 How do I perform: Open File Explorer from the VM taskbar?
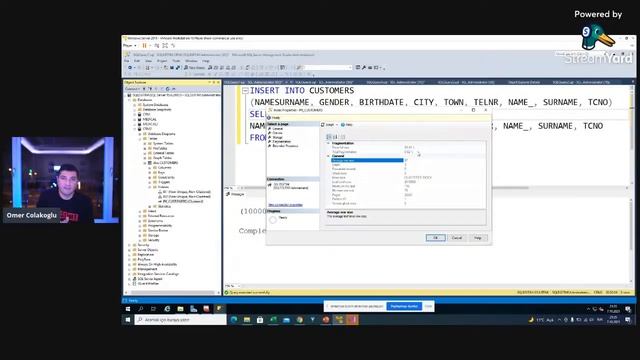(x=180, y=309)
